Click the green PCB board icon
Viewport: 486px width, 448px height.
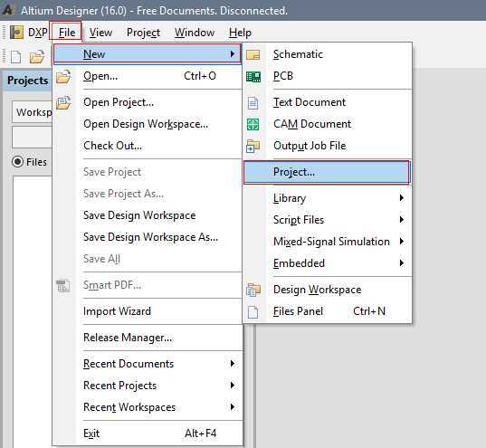pos(253,77)
